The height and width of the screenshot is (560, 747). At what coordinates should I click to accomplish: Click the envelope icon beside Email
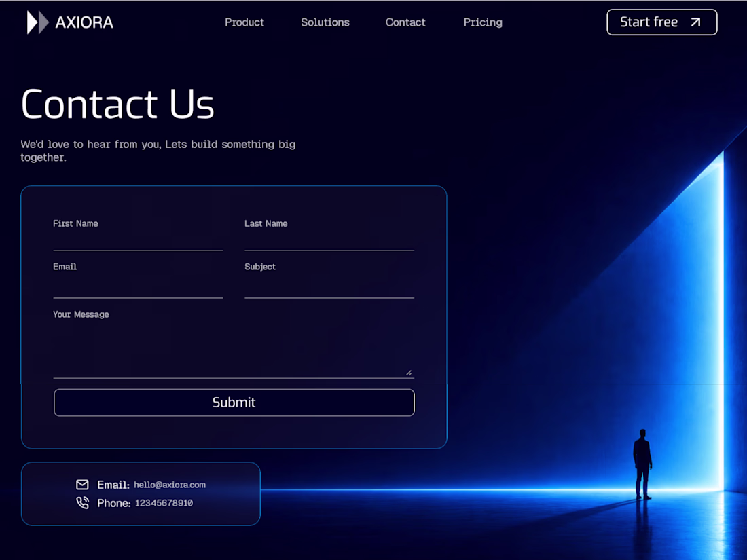point(82,485)
